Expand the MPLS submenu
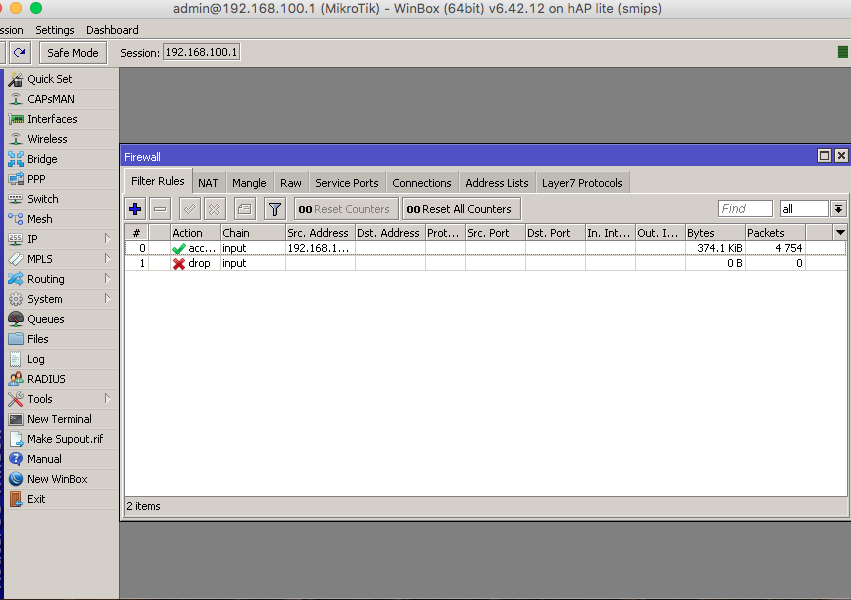Image resolution: width=851 pixels, height=600 pixels. point(107,259)
